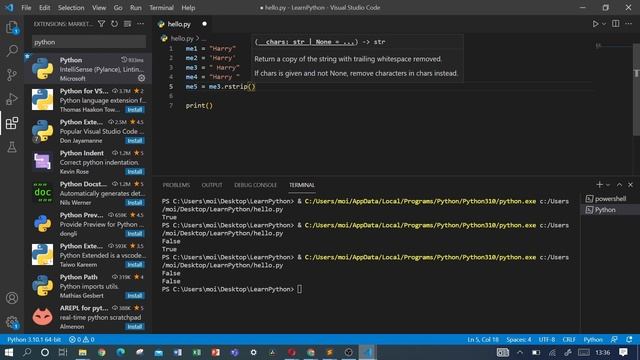Open the Manage gear in activity bar

click(x=12, y=322)
